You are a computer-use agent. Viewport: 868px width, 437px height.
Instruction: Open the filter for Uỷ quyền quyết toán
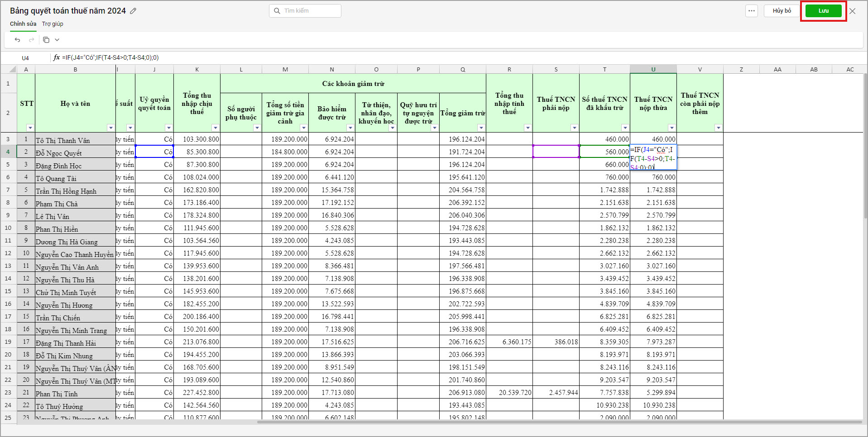point(168,128)
